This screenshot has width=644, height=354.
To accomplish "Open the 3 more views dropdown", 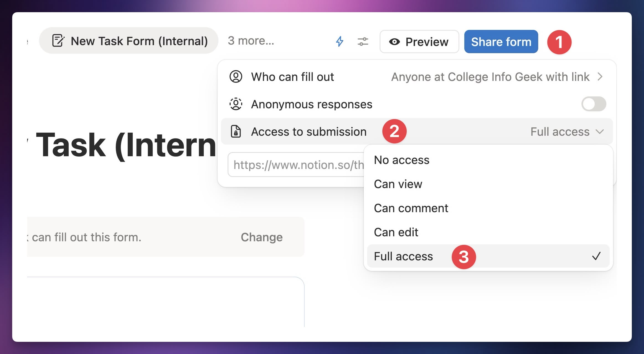I will pyautogui.click(x=251, y=41).
